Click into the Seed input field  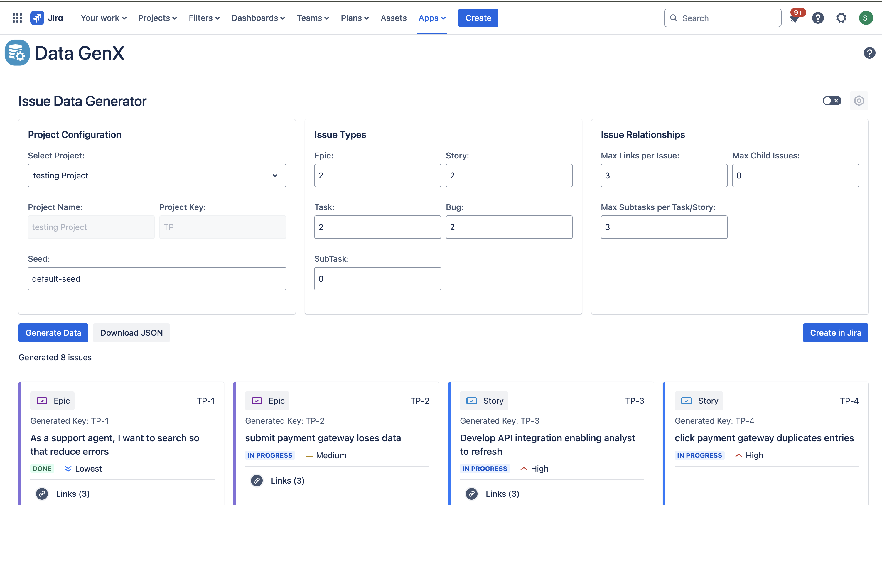157,279
